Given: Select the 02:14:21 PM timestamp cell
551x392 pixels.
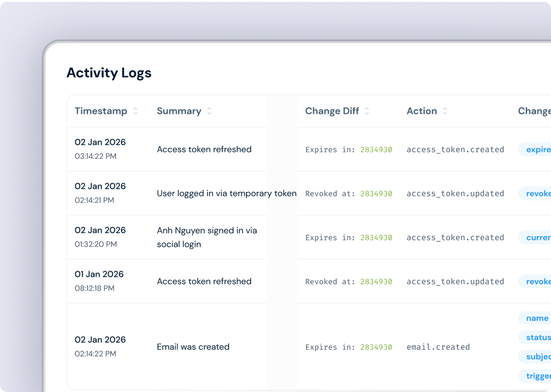Looking at the screenshot, I should coord(100,193).
